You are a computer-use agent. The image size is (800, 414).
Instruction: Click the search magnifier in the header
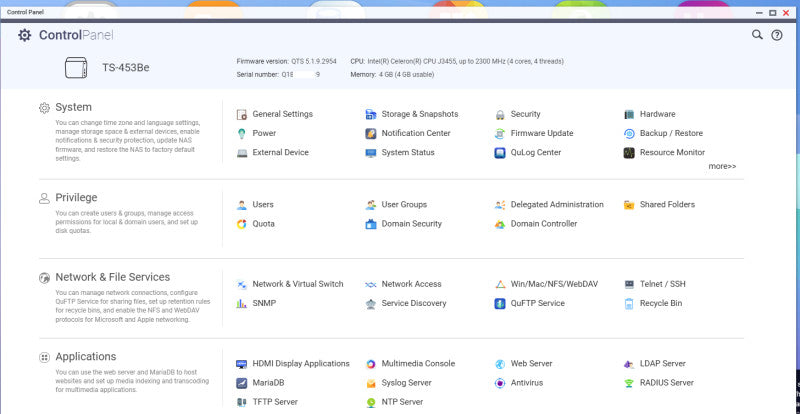(758, 35)
